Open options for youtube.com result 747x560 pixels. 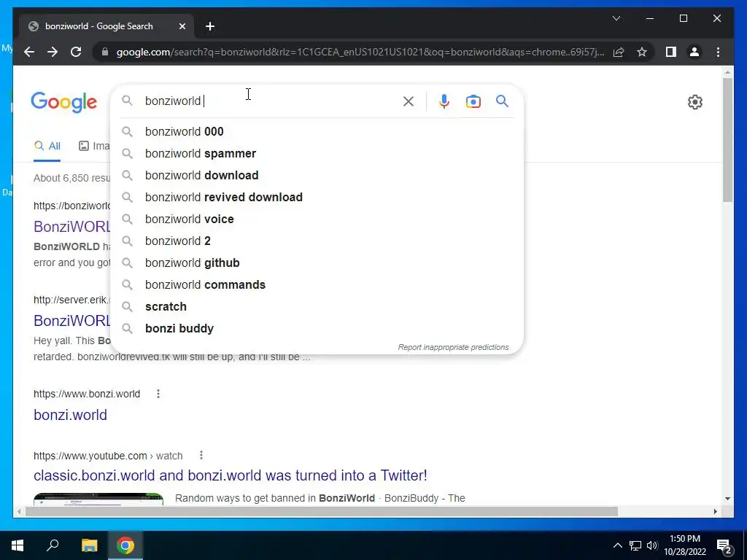201,456
